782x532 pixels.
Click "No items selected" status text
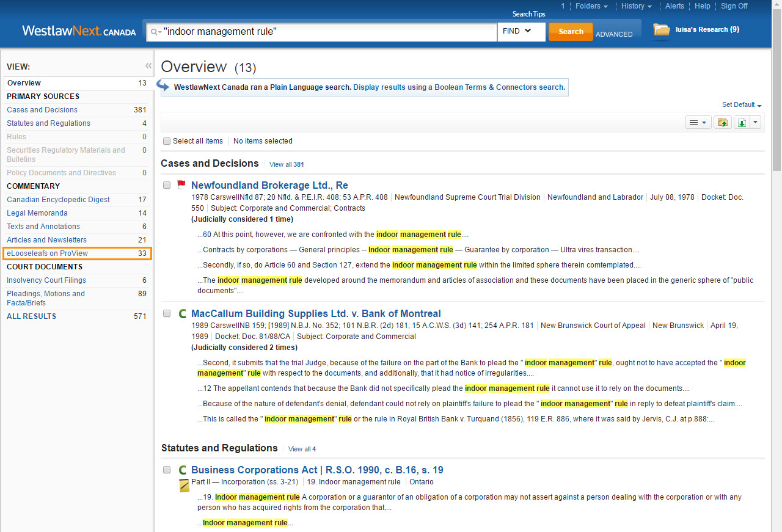coord(263,141)
